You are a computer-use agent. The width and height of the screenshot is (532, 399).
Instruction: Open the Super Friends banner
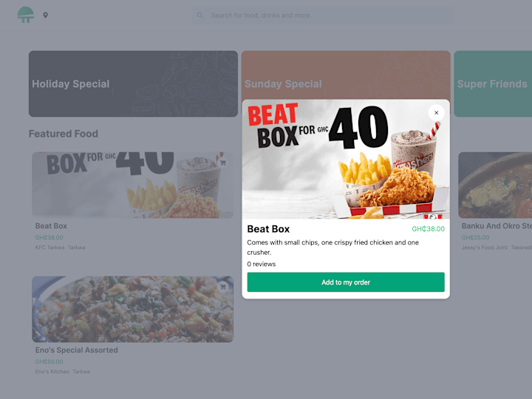(493, 83)
